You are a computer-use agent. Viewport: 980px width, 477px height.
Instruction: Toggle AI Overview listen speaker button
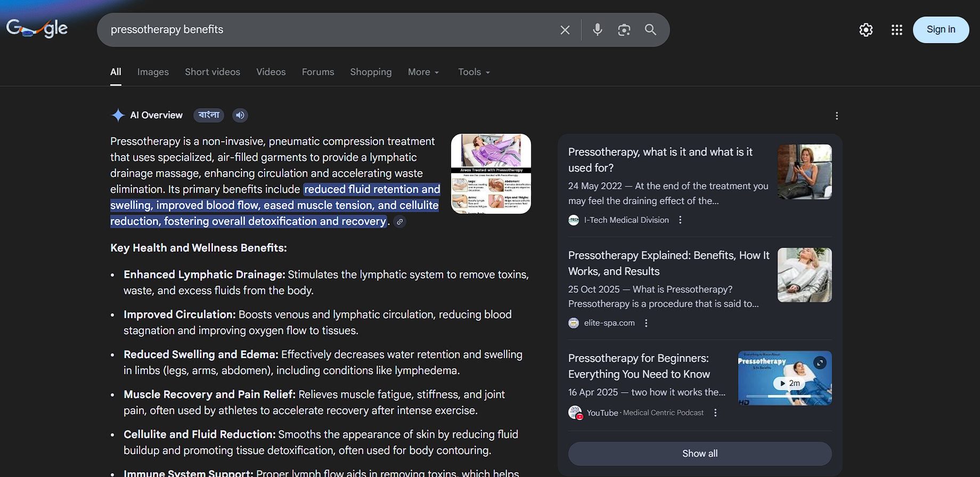[x=240, y=115]
